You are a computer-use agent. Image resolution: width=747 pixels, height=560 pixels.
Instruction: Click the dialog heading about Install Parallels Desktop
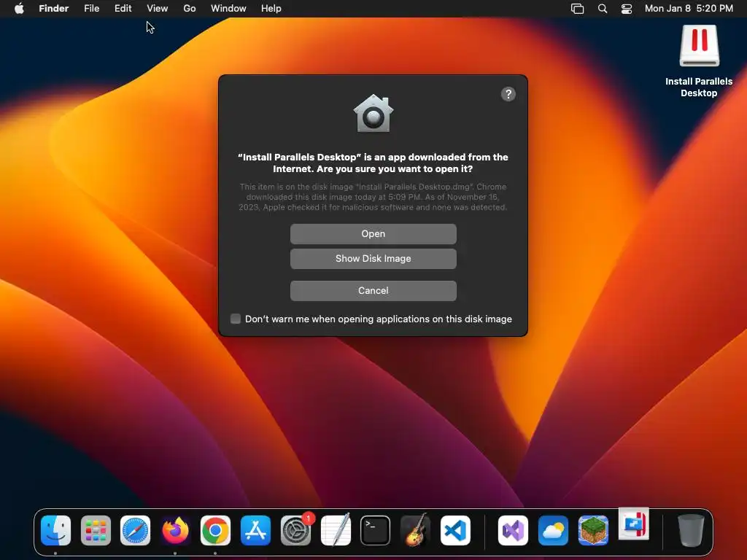[373, 163]
